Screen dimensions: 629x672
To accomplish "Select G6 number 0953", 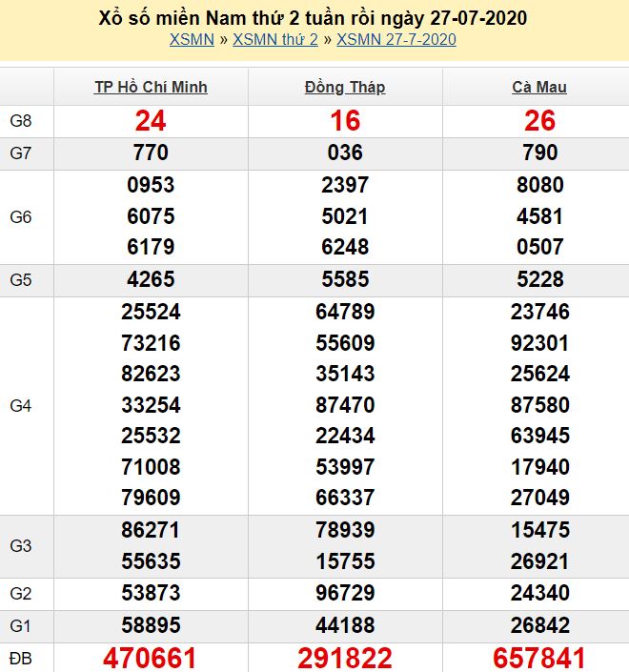I will click(x=151, y=185).
